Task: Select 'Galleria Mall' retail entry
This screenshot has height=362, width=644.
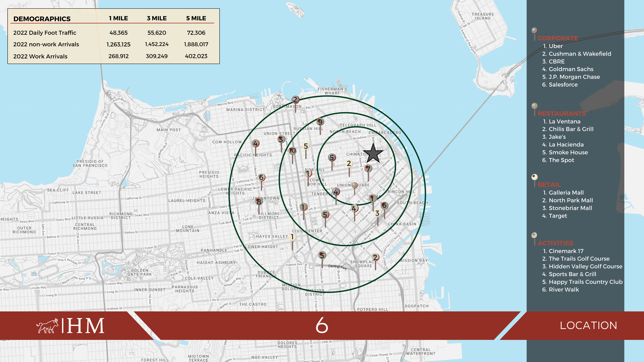Action: [566, 193]
